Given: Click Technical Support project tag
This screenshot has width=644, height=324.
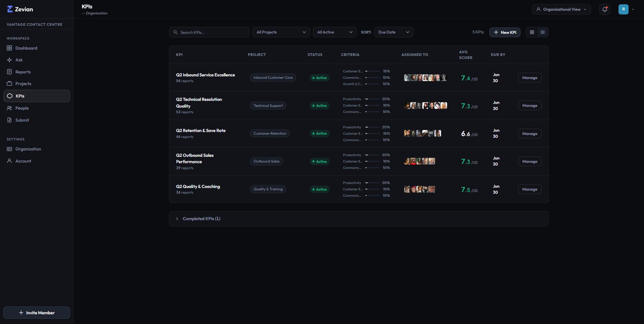Looking at the screenshot, I should (x=268, y=106).
